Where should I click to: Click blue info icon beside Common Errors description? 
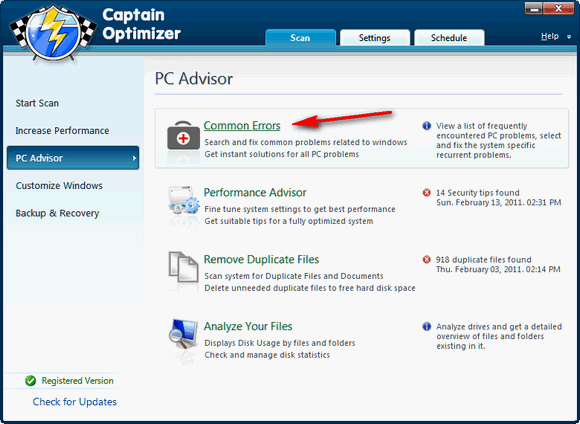(426, 126)
